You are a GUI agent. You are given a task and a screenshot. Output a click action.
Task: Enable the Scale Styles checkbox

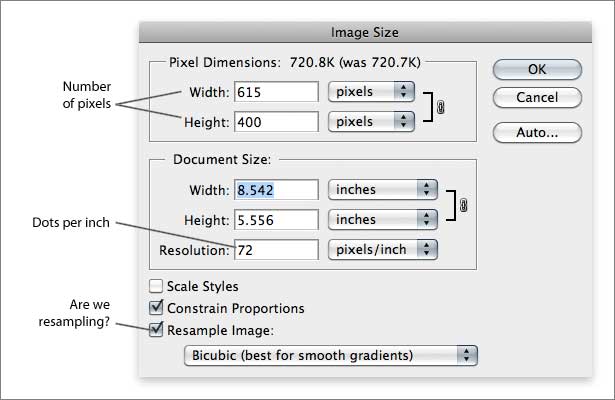(156, 287)
